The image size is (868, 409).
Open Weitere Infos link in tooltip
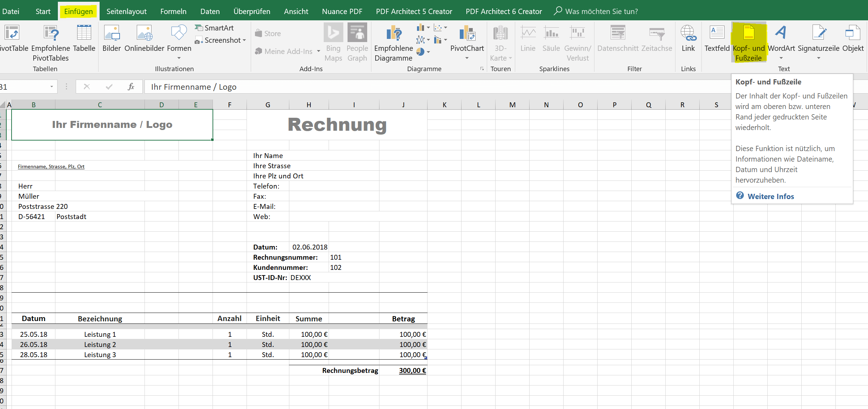tap(771, 196)
